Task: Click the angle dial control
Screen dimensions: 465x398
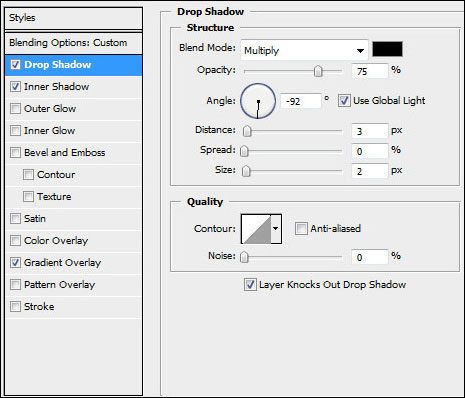Action: point(258,101)
